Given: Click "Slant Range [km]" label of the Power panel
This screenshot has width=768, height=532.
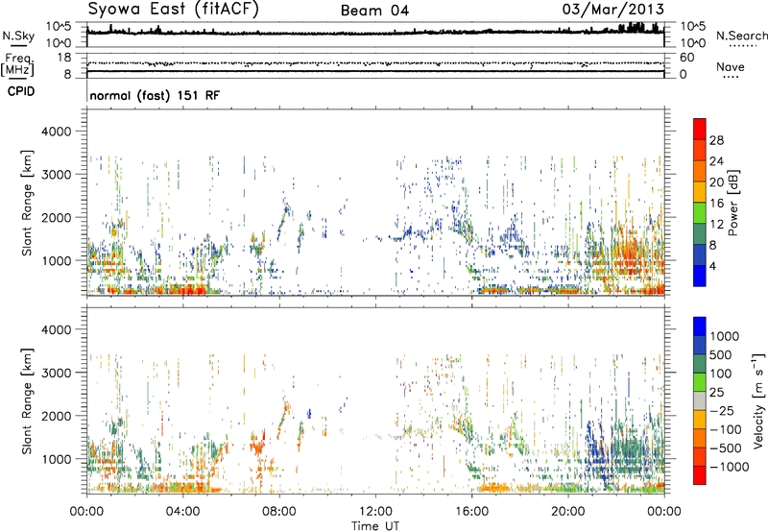Looking at the screenshot, I should pyautogui.click(x=27, y=203).
